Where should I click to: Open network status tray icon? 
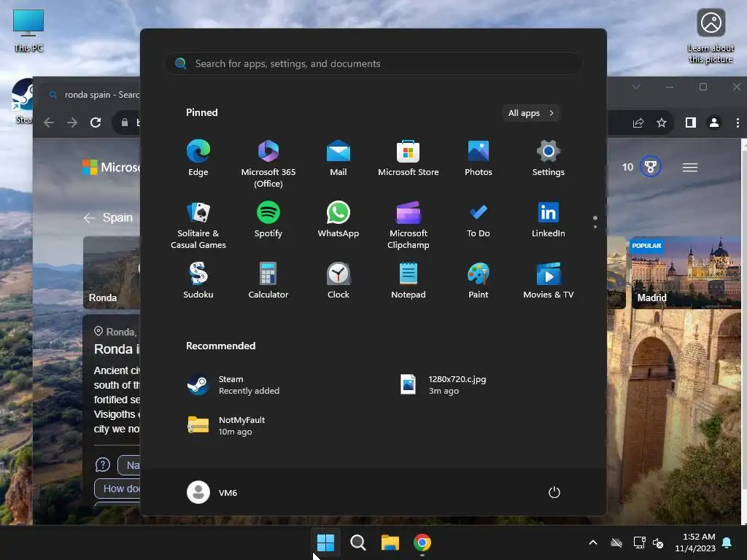tap(639, 542)
